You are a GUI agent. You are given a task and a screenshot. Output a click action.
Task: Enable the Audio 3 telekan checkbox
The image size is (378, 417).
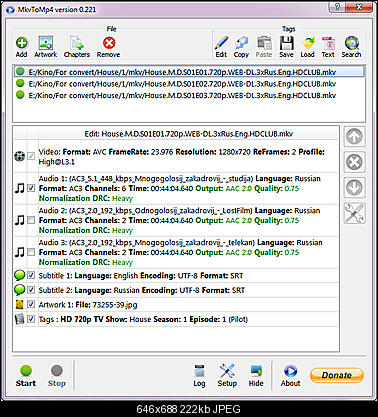pyautogui.click(x=31, y=252)
